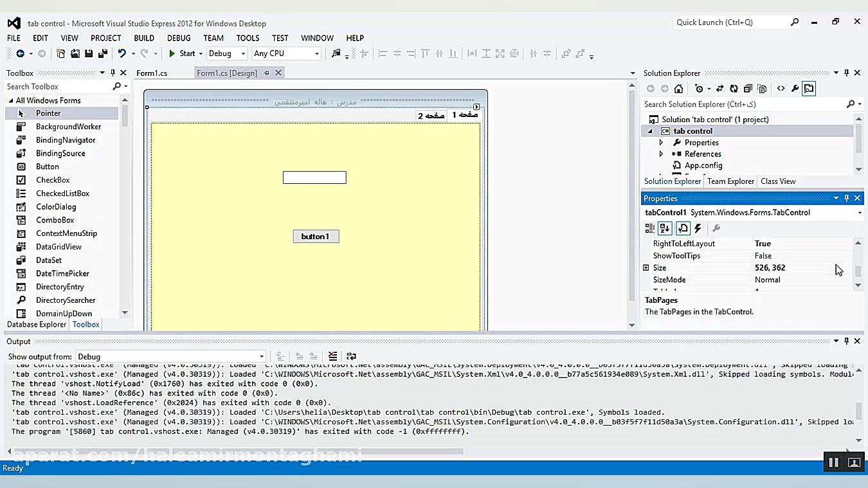Viewport: 868px width, 488px height.
Task: Switch to the Class View tab
Action: (778, 181)
